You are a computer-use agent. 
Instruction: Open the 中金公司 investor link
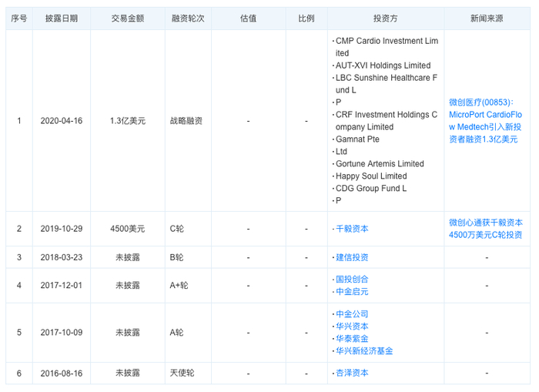(x=352, y=314)
